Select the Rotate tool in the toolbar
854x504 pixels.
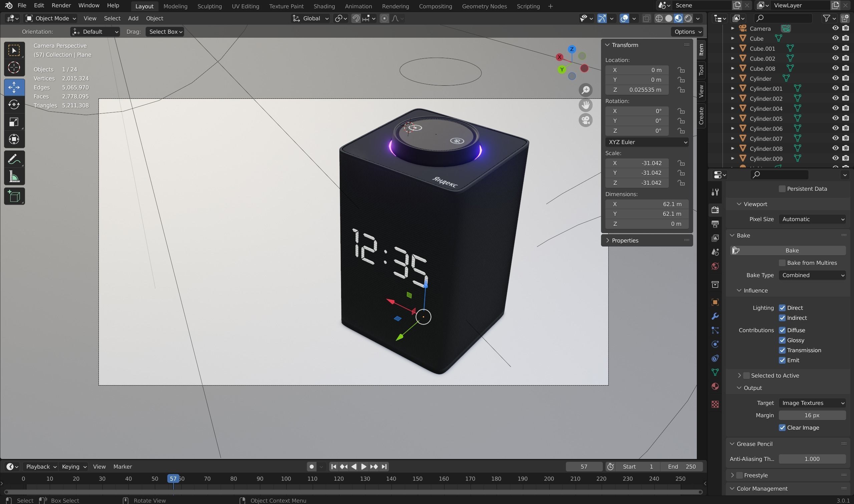click(14, 105)
